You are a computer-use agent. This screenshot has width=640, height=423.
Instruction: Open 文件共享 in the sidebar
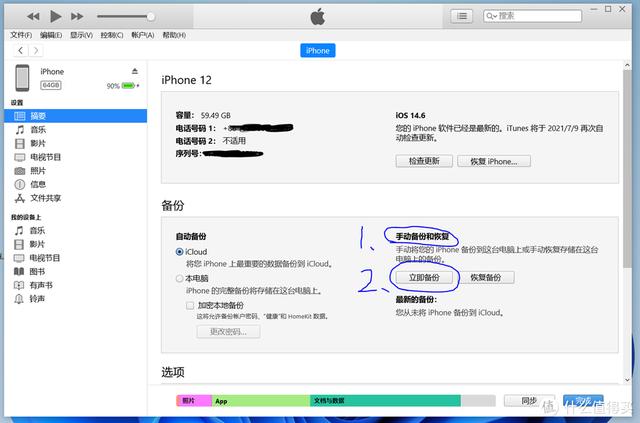point(45,198)
